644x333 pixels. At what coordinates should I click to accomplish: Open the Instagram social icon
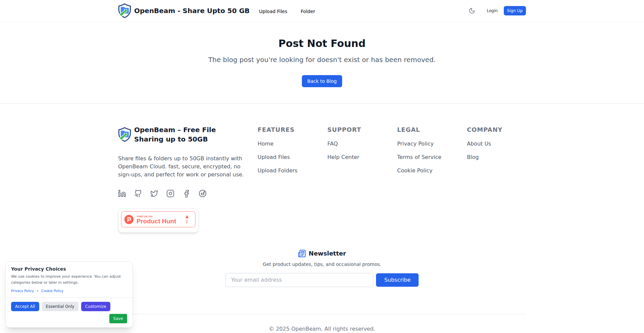[x=170, y=193]
